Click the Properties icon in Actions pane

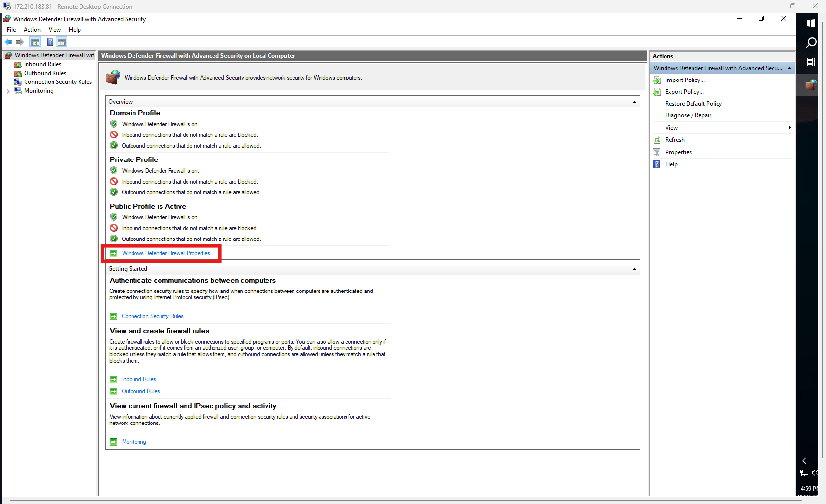tap(657, 152)
